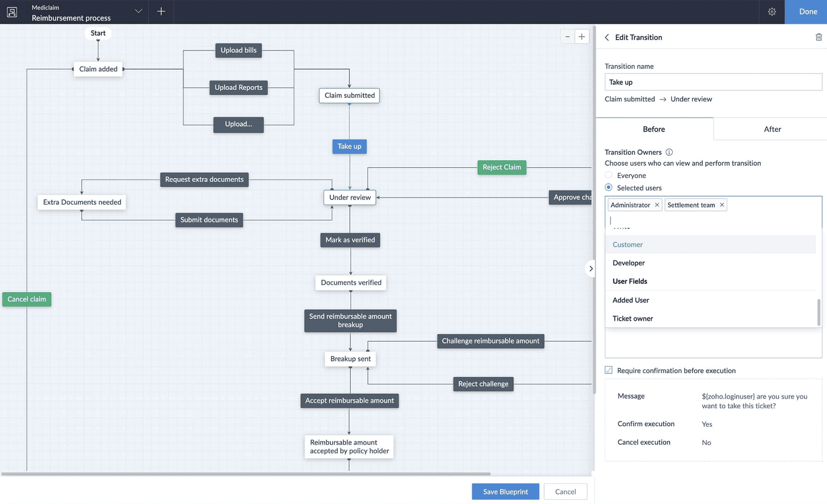This screenshot has height=504, width=827.
Task: Select the Selected users radio button
Action: [609, 187]
